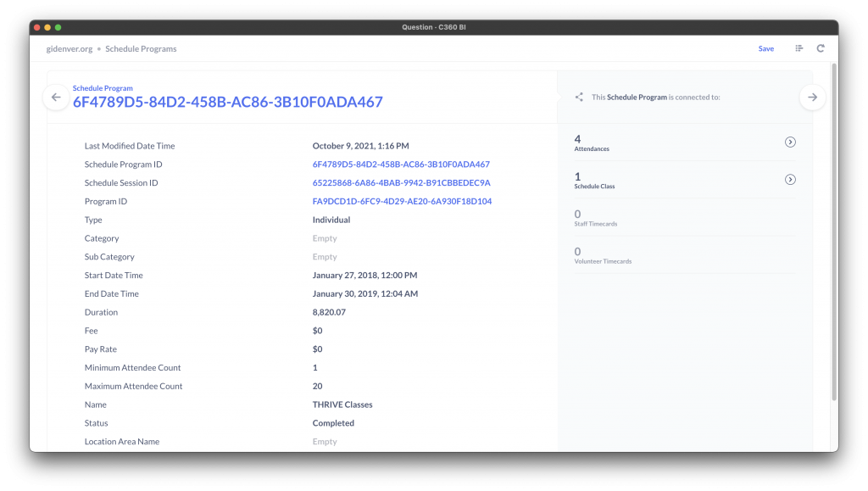Click the Save button

766,48
